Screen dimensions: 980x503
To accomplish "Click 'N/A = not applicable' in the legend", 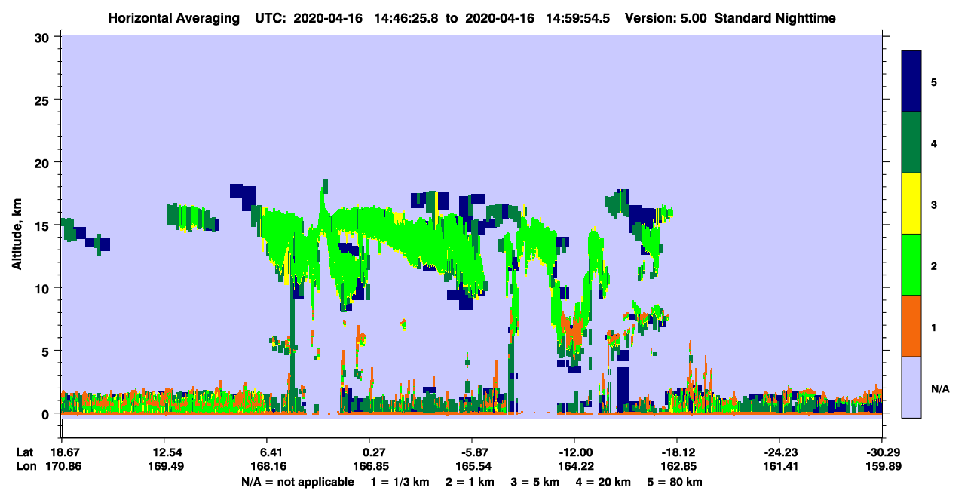I will pos(297,482).
